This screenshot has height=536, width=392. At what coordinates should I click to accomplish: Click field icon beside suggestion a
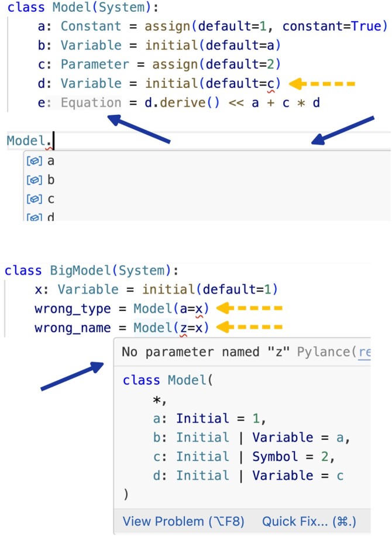point(34,161)
